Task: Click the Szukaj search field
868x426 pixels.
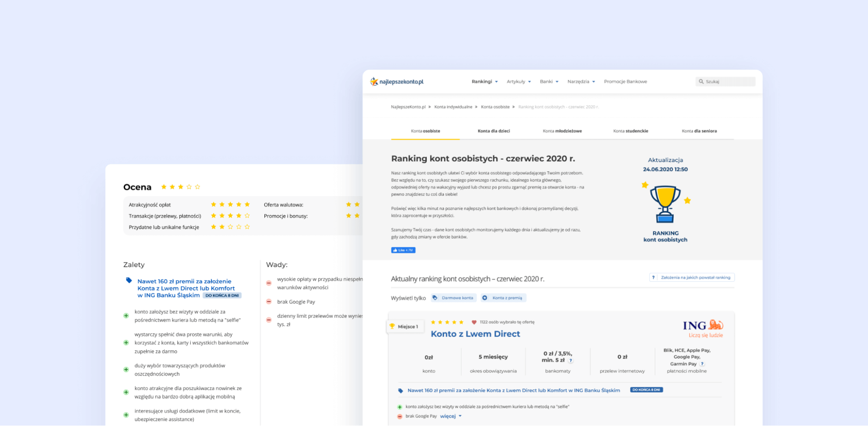Action: pyautogui.click(x=726, y=82)
